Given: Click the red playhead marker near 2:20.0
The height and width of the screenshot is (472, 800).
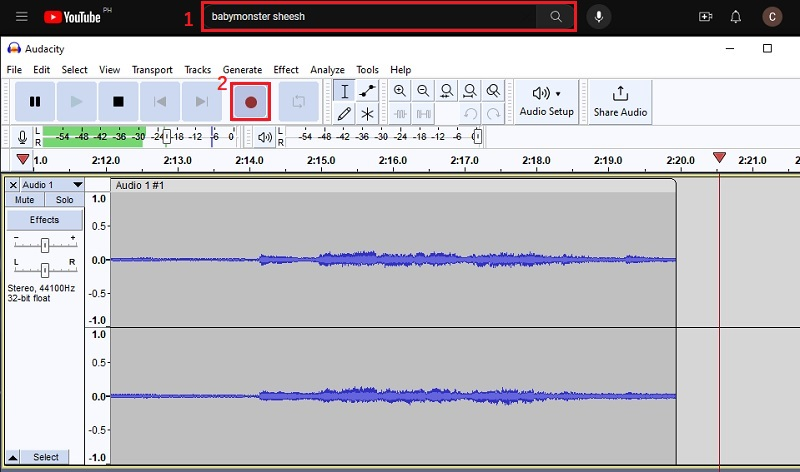Looking at the screenshot, I should 719,157.
